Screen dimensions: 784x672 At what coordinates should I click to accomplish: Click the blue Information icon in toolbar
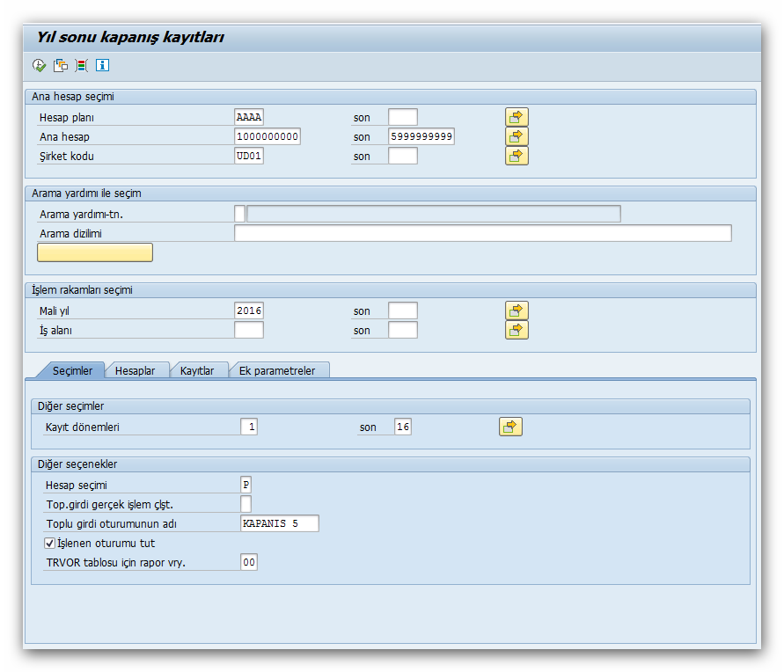point(102,65)
